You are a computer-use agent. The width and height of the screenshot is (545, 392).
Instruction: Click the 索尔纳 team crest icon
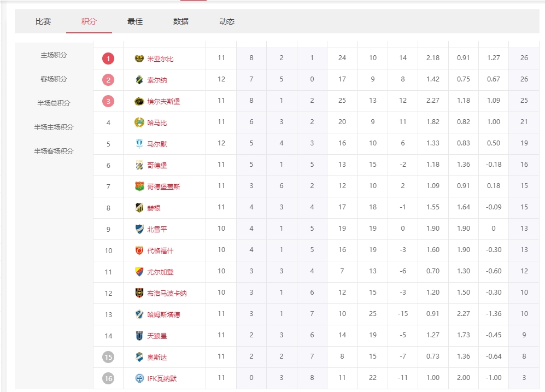coord(139,80)
